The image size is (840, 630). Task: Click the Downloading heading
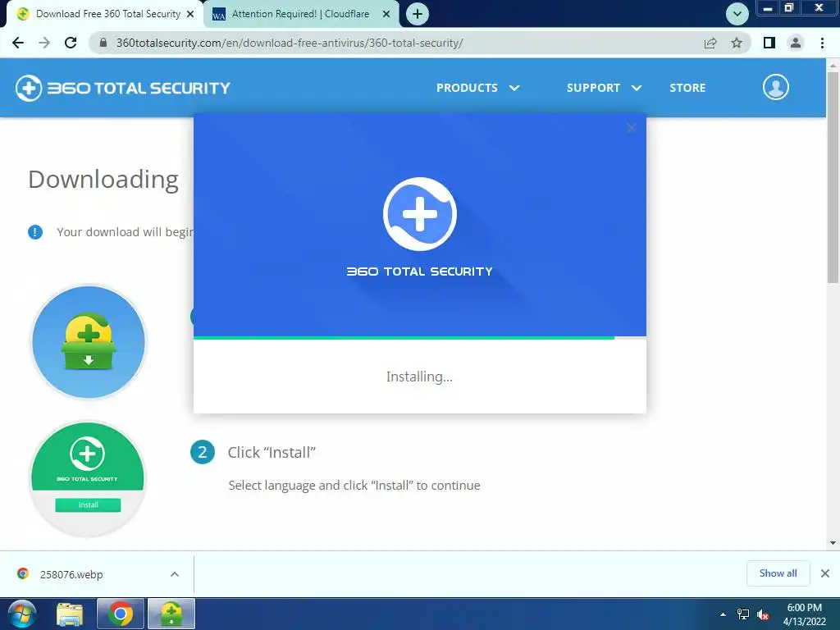[103, 180]
